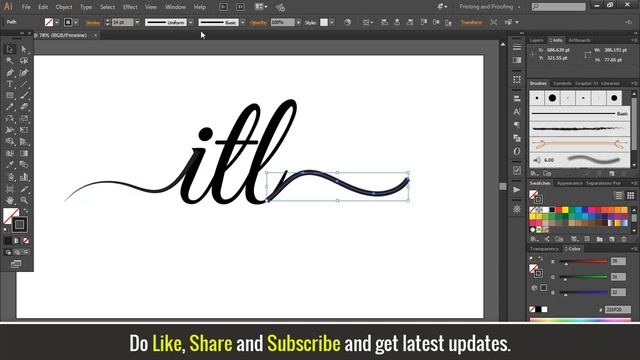Enable Draw Normal mode

pos(8,252)
